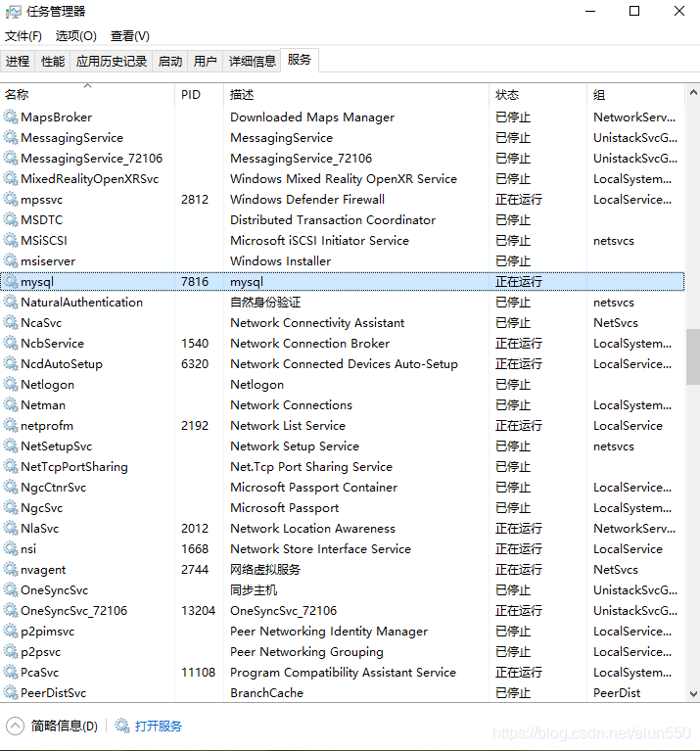Screen dimensions: 700x751
Task: Switch to the 详细信息 tab
Action: point(252,62)
